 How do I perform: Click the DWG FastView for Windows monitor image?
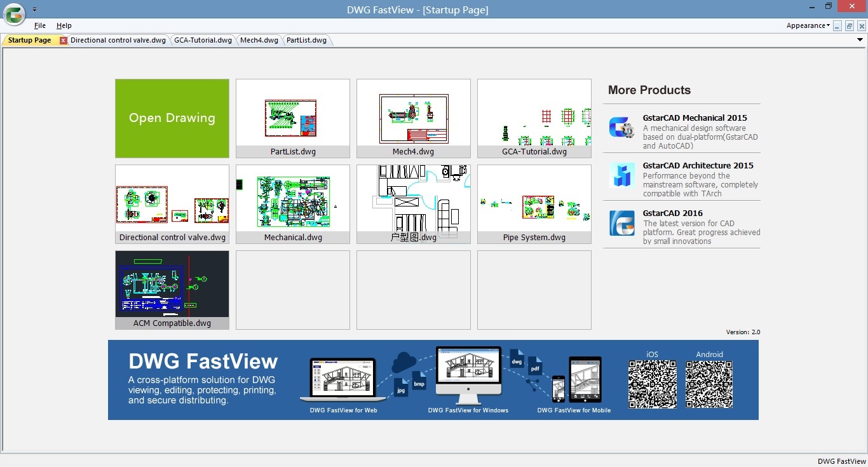(x=468, y=376)
